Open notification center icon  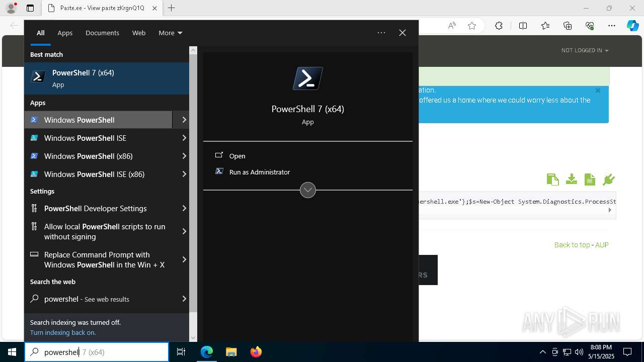tap(627, 352)
